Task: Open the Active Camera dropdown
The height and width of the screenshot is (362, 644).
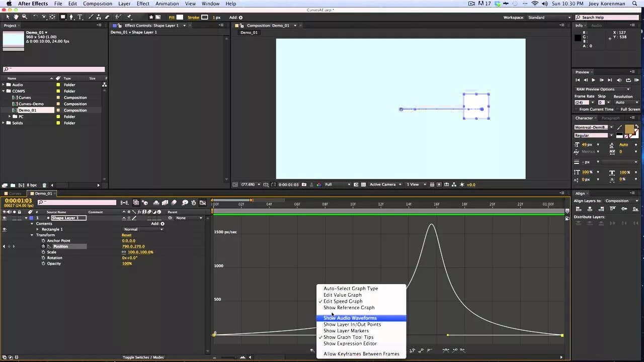Action: [x=385, y=185]
